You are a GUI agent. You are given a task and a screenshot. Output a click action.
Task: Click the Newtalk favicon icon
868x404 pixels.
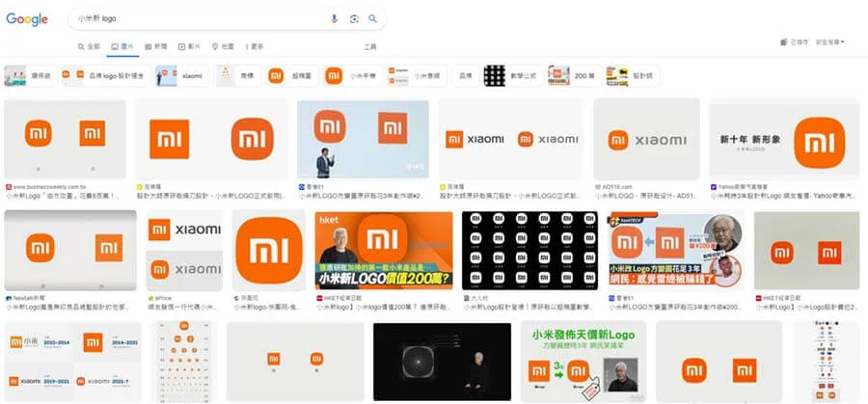(x=9, y=298)
